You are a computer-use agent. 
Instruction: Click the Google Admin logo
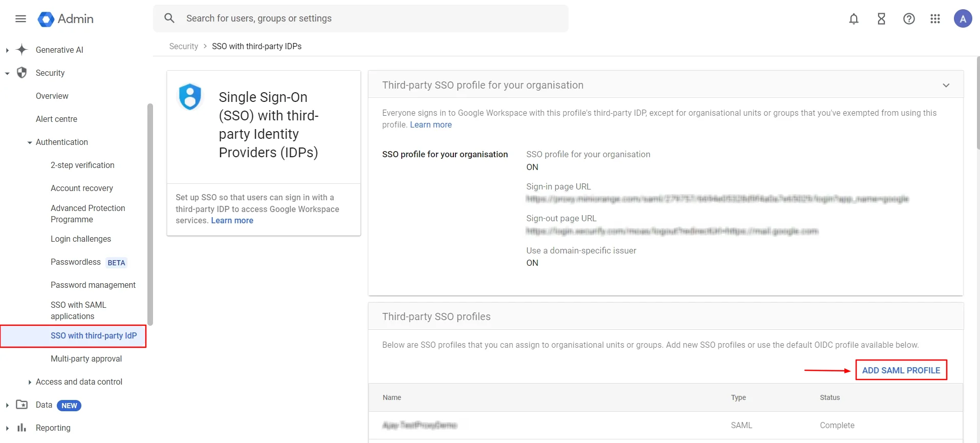click(66, 19)
